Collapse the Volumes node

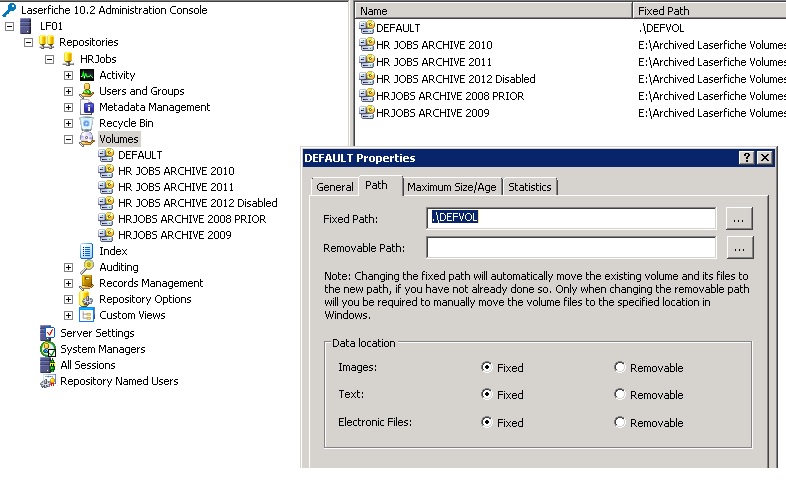coord(69,140)
